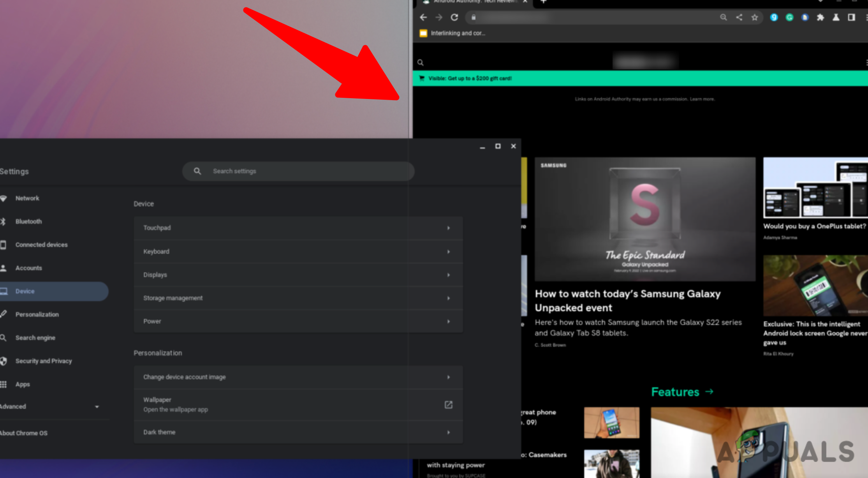The height and width of the screenshot is (478, 868).
Task: Select Personalization in the settings sidebar
Action: tap(37, 314)
